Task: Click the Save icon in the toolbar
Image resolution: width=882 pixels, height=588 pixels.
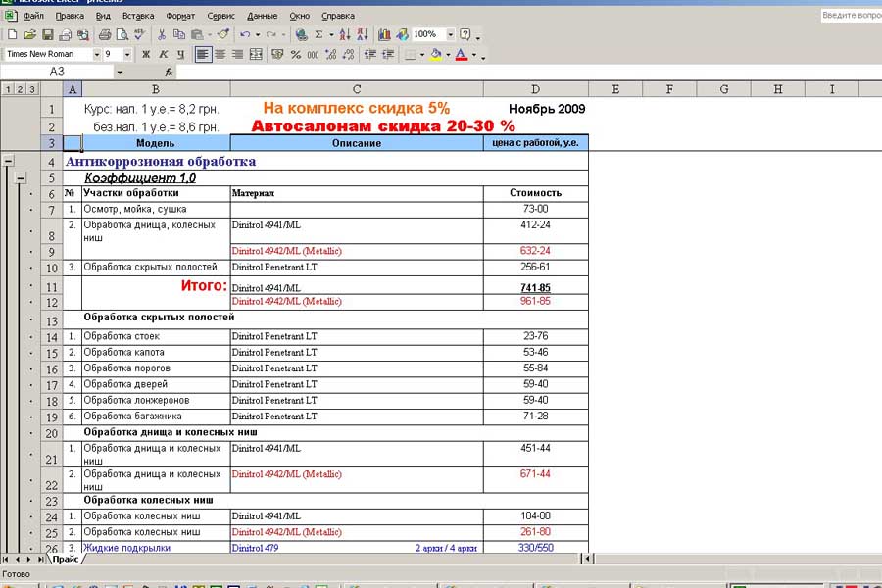Action: (x=48, y=34)
